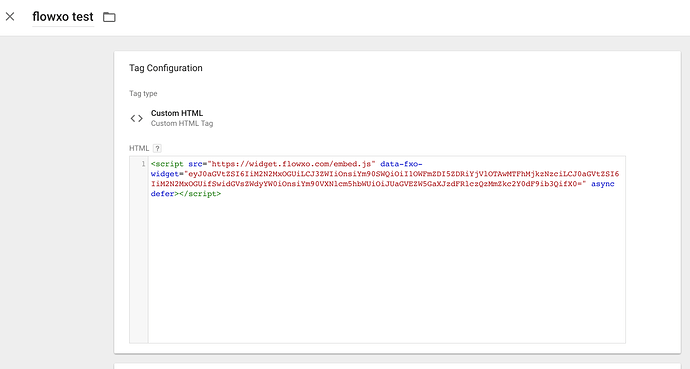Click the Tag type label
This screenshot has width=690, height=369.
click(143, 94)
